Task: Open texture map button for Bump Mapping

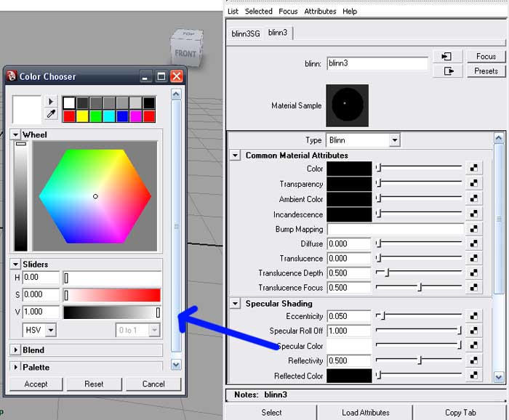Action: [x=473, y=229]
